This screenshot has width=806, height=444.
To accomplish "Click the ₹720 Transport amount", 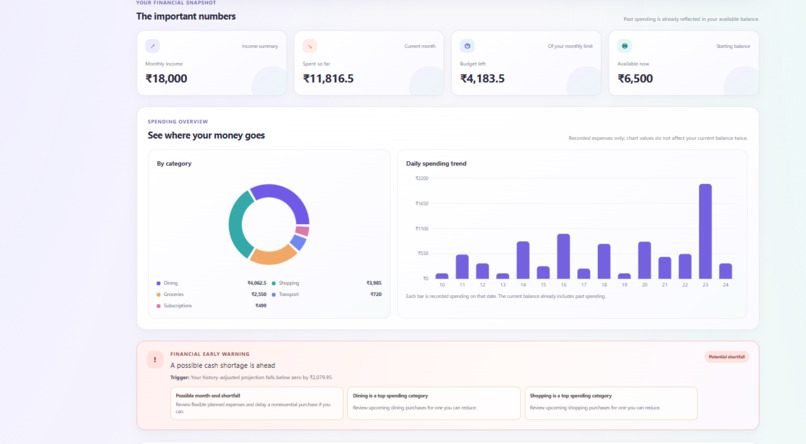I will 376,294.
